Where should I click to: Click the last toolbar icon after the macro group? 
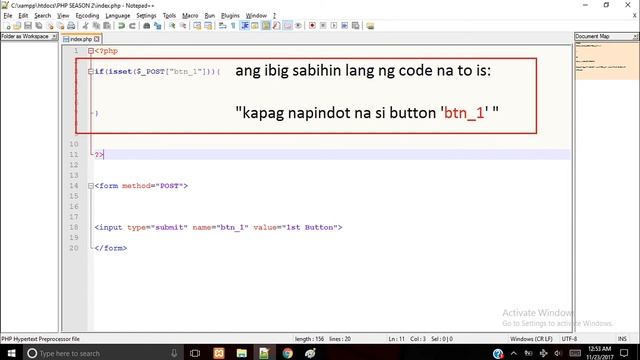tap(370, 26)
